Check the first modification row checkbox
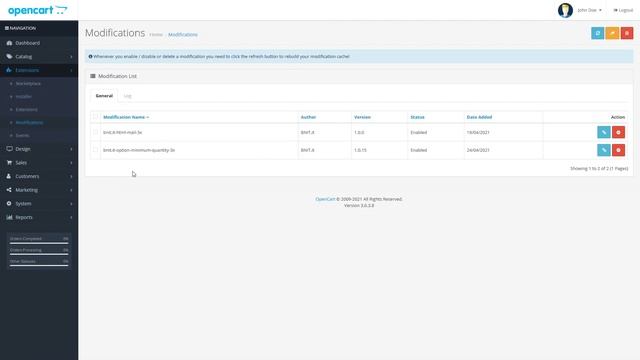 tap(95, 132)
